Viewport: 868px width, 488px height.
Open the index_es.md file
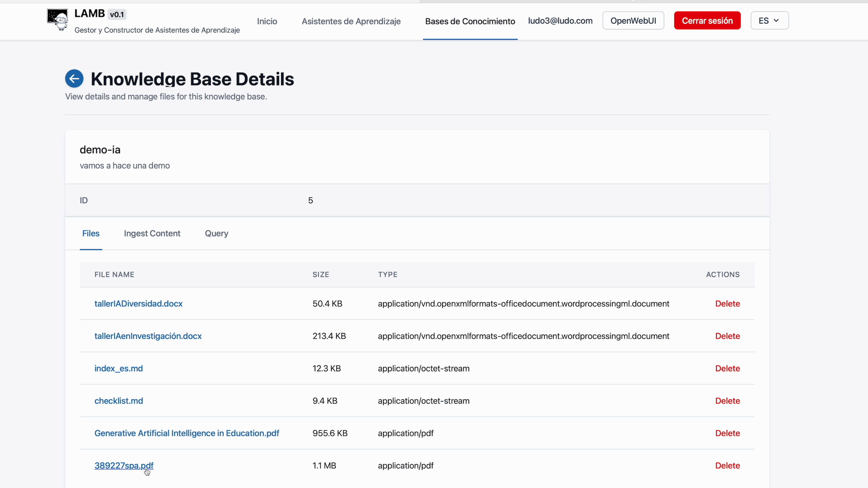click(x=118, y=368)
